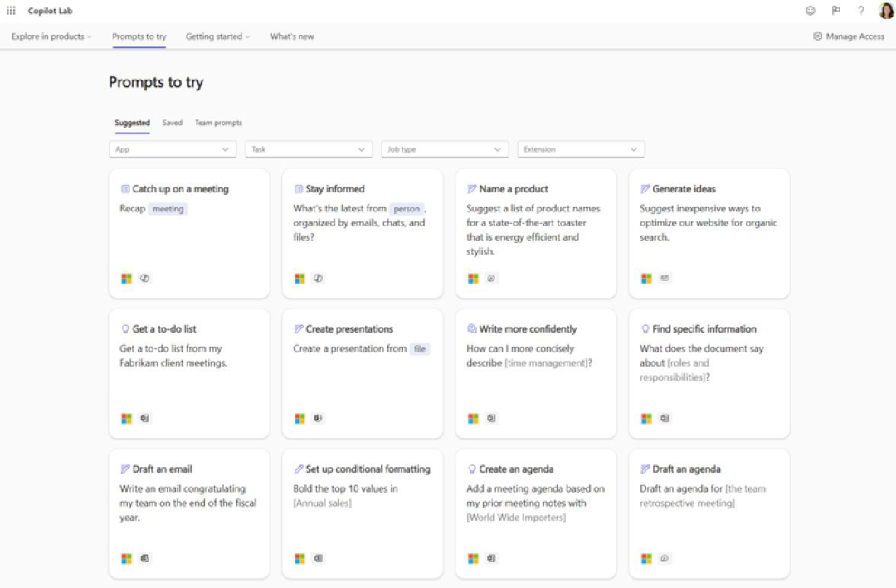Click app icon on Stay informed card
This screenshot has width=896, height=588.
318,279
